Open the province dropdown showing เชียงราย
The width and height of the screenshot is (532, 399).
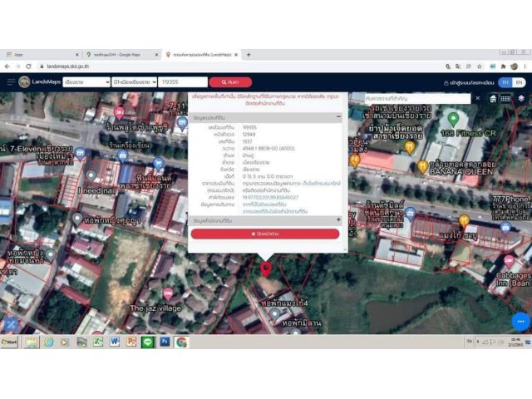(x=86, y=82)
